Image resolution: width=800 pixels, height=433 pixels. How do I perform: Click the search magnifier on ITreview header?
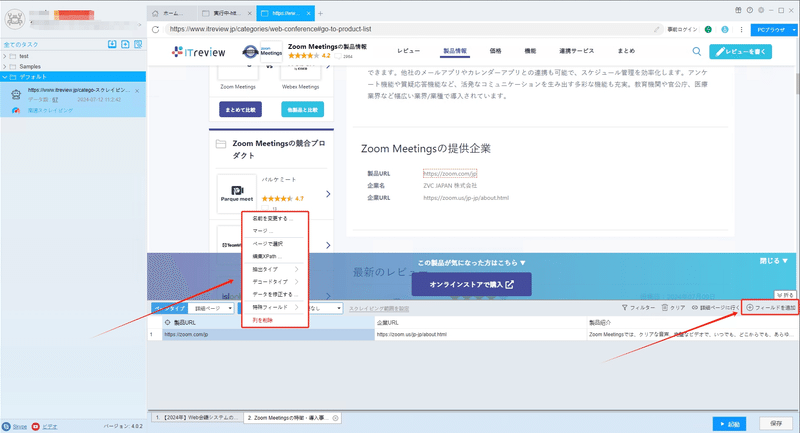(696, 51)
